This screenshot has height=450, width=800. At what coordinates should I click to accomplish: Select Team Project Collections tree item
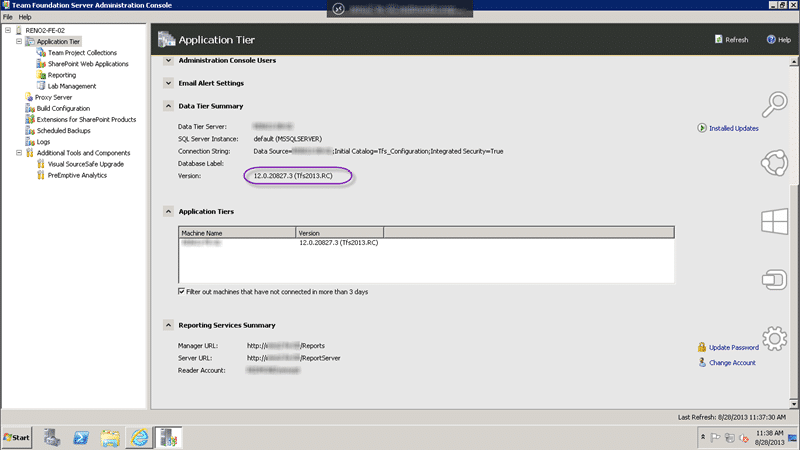pyautogui.click(x=82, y=53)
